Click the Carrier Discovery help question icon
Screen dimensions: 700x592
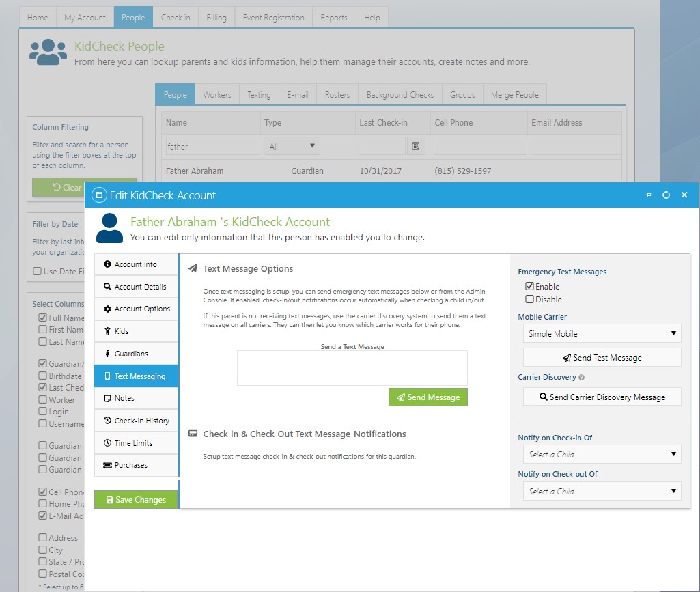581,377
